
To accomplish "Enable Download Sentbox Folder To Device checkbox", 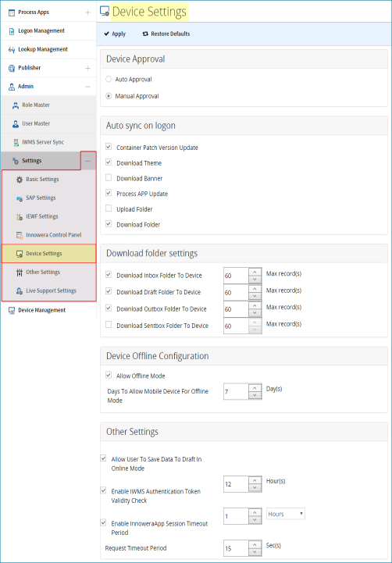I will (109, 325).
